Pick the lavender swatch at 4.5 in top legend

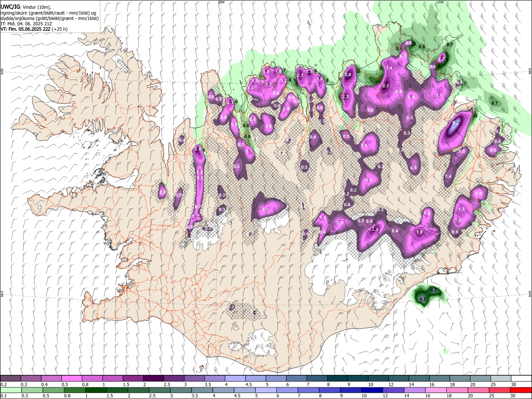(256, 378)
